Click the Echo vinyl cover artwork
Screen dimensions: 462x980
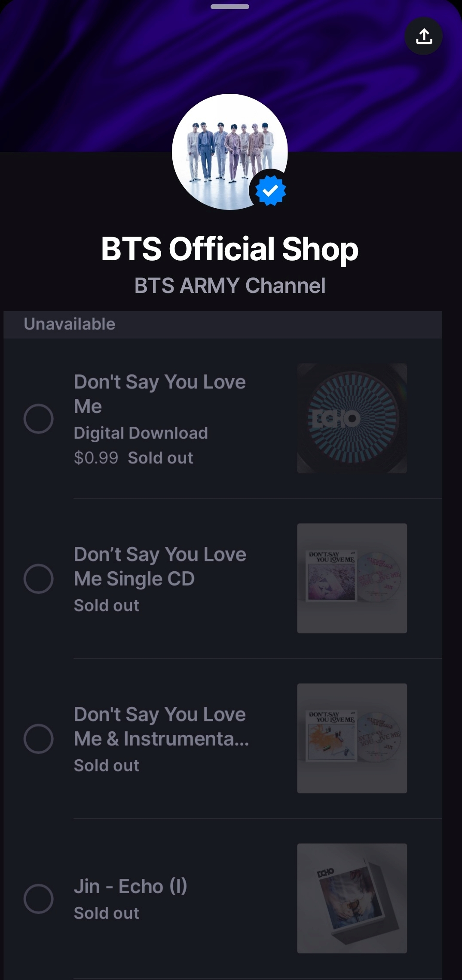(352, 418)
